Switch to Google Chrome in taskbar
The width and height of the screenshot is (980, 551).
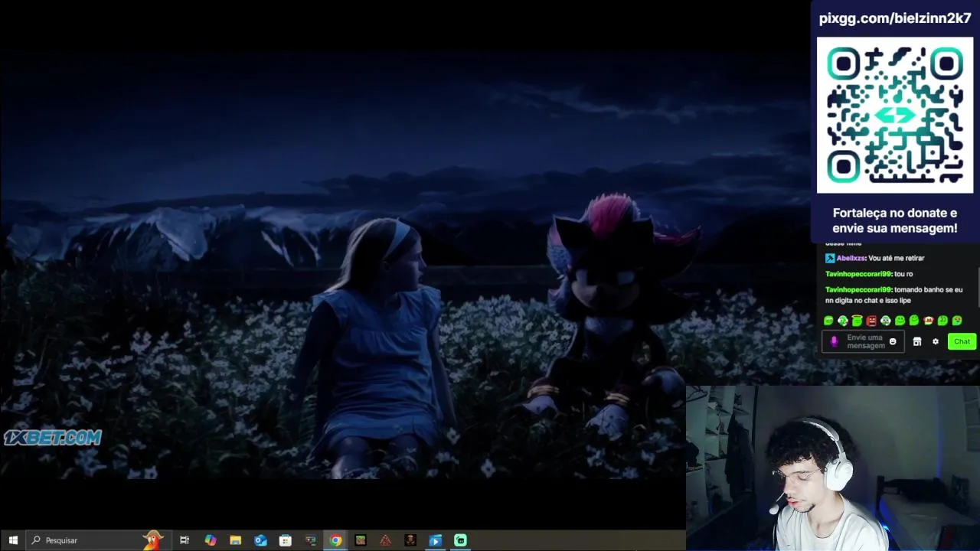[335, 540]
